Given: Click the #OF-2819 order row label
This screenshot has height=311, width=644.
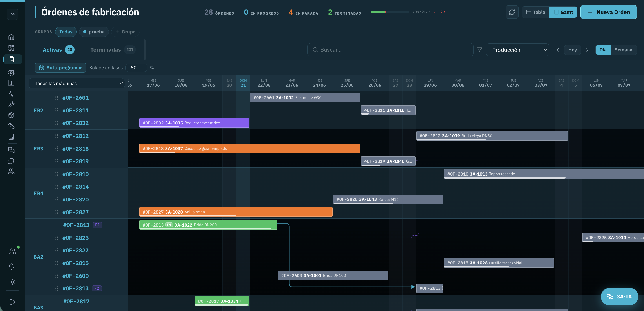Looking at the screenshot, I should pos(76,161).
